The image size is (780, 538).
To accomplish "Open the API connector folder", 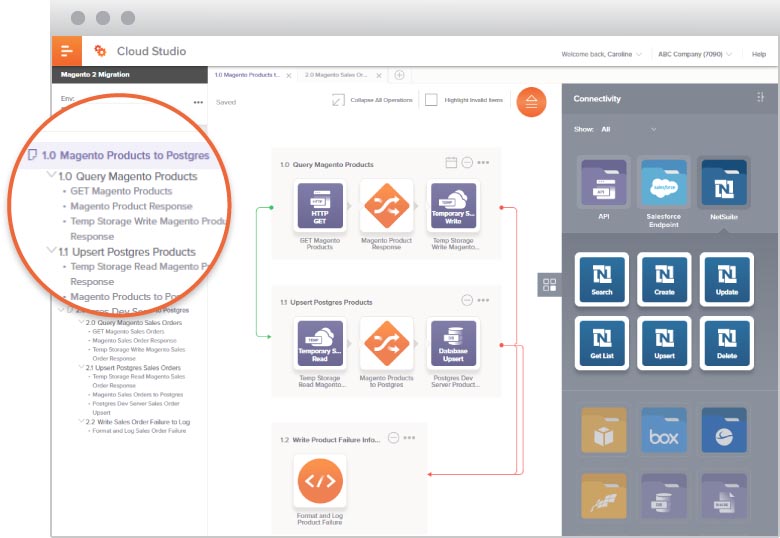I will 604,182.
